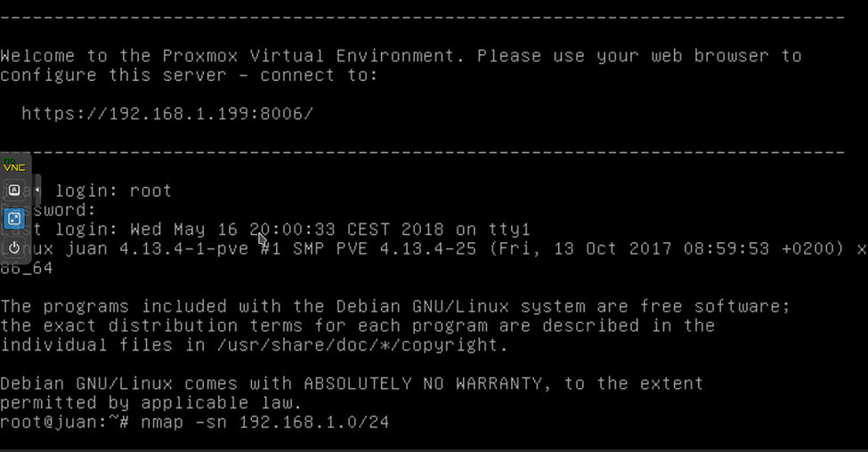
Task: Click the noVNC logo in control bar
Action: tap(14, 166)
